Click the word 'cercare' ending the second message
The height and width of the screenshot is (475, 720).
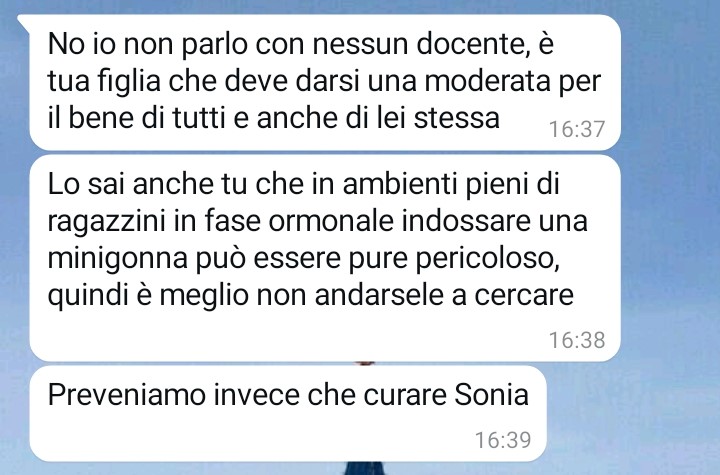coord(523,295)
